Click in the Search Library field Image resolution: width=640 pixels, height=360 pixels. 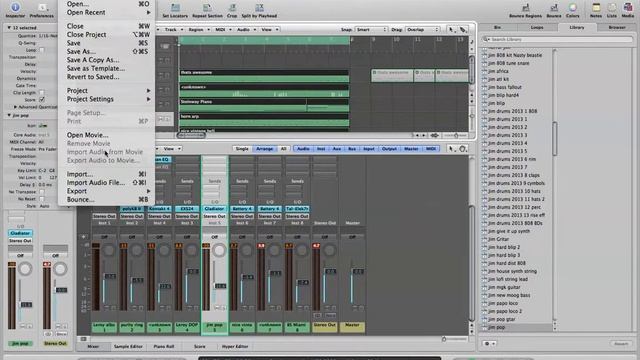(x=558, y=39)
